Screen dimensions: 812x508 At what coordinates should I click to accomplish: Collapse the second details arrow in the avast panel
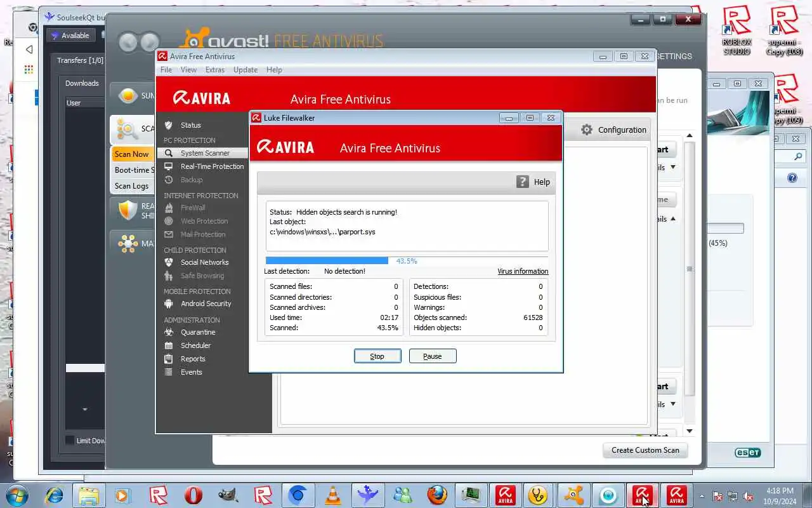672,218
